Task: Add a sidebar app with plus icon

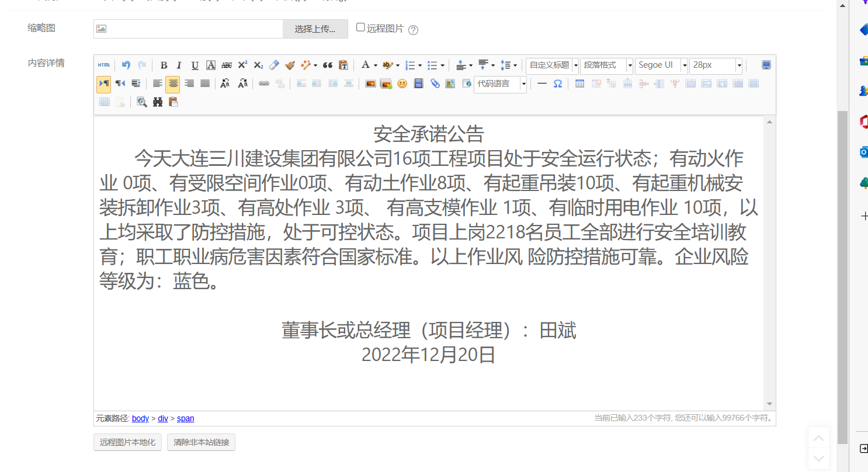Action: pos(864,216)
